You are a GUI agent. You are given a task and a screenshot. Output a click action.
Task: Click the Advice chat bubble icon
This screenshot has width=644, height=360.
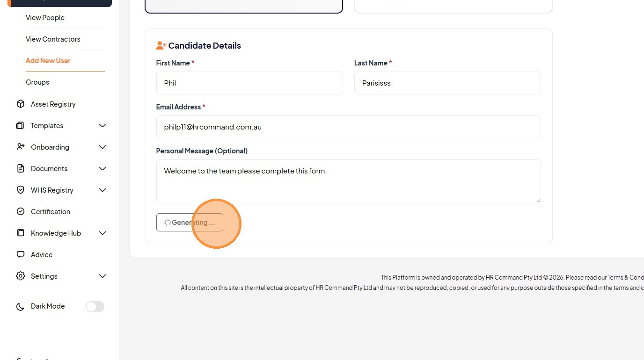(x=21, y=254)
